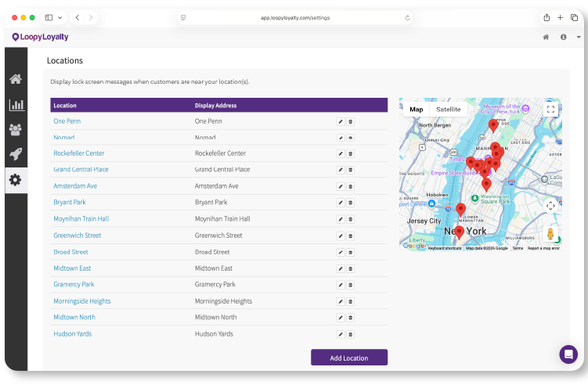Click the Bryant Park display address cell
The width and height of the screenshot is (588, 392).
211,203
